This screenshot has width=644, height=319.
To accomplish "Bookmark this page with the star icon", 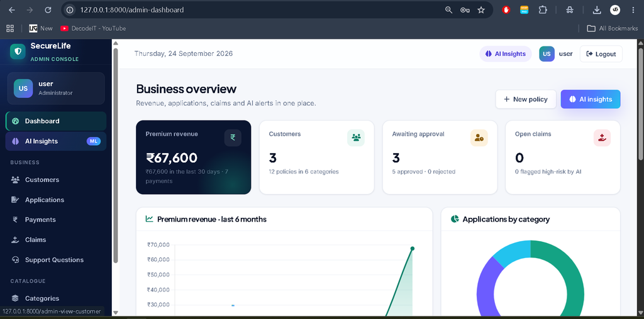I will click(x=481, y=10).
